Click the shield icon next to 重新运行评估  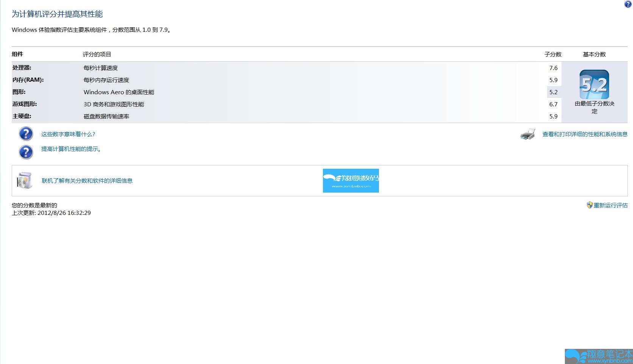point(589,205)
